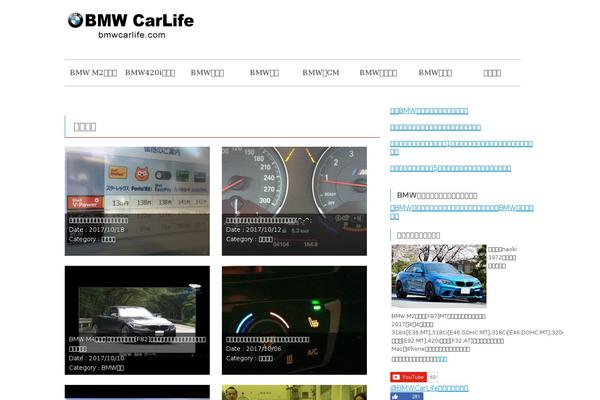Open the BMW420i menu item
Image resolution: width=600 pixels, height=400 pixels.
(150, 73)
